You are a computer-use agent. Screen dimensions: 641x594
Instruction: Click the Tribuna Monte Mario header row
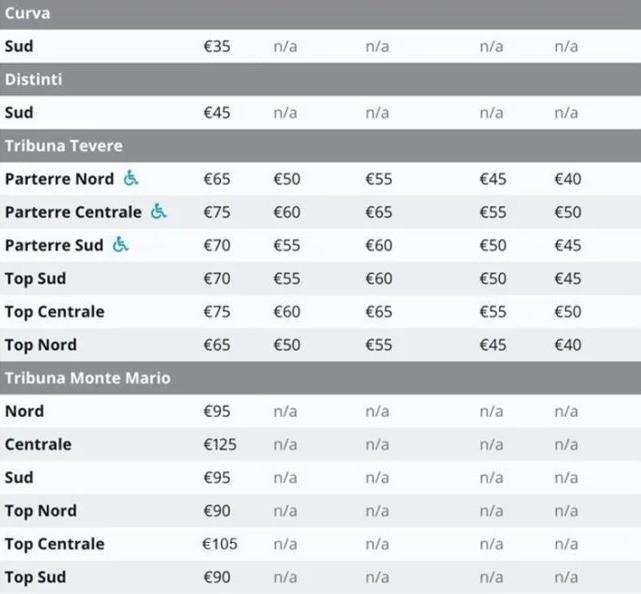click(320, 378)
